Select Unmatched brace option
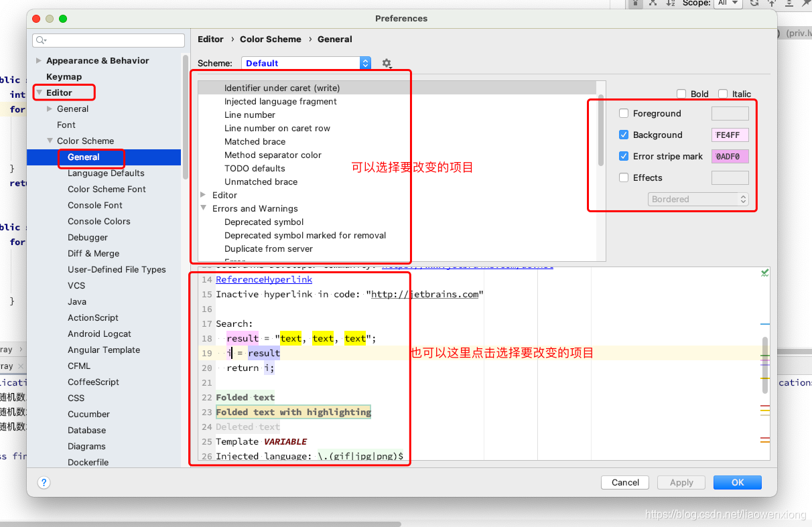Viewport: 812px width, 527px height. pos(261,181)
